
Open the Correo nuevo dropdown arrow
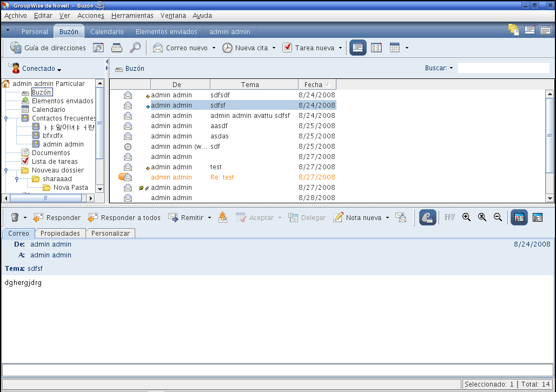click(214, 48)
